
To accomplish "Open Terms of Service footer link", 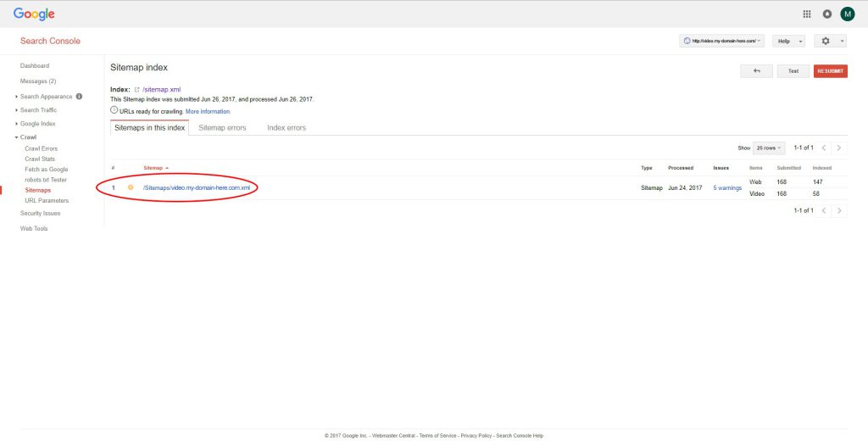I will pos(438,435).
